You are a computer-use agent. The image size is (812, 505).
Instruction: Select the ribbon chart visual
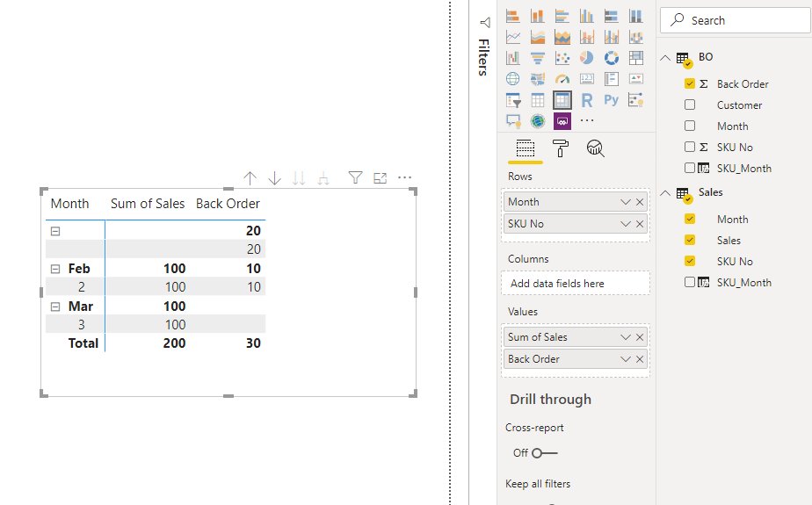636,37
